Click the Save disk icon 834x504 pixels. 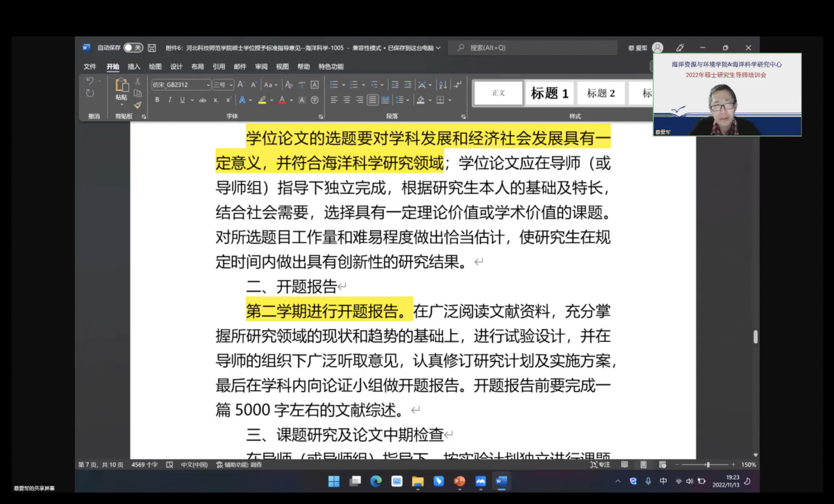pyautogui.click(x=152, y=48)
